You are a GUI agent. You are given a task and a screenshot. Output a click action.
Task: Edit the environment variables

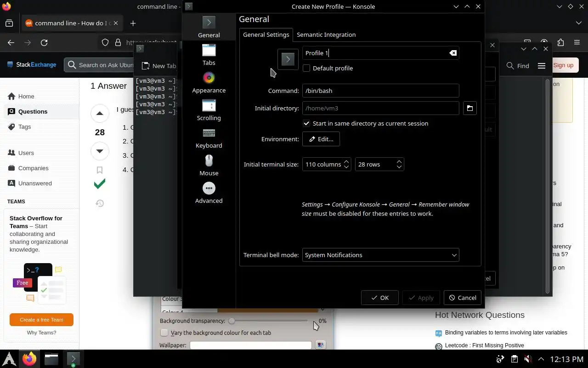coord(321,139)
